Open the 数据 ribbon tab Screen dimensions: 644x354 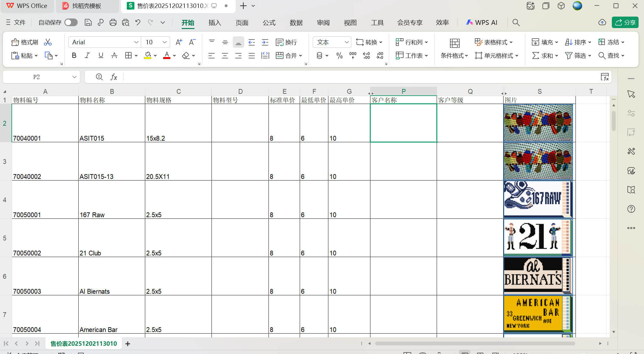click(x=296, y=23)
